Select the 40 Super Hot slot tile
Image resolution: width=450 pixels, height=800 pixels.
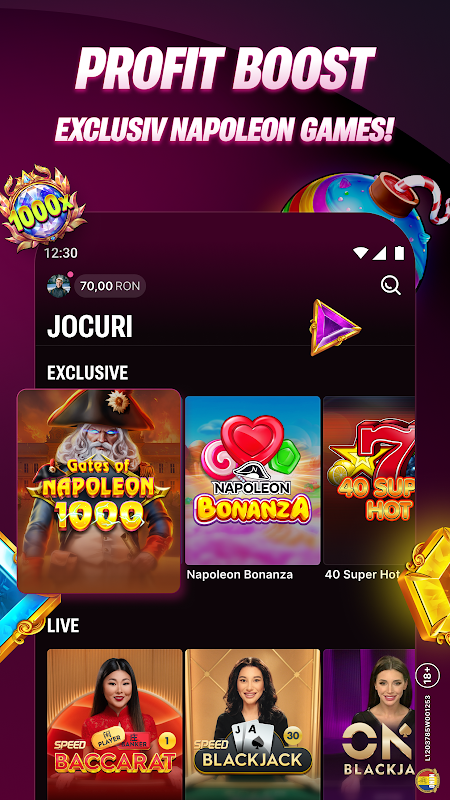point(369,480)
